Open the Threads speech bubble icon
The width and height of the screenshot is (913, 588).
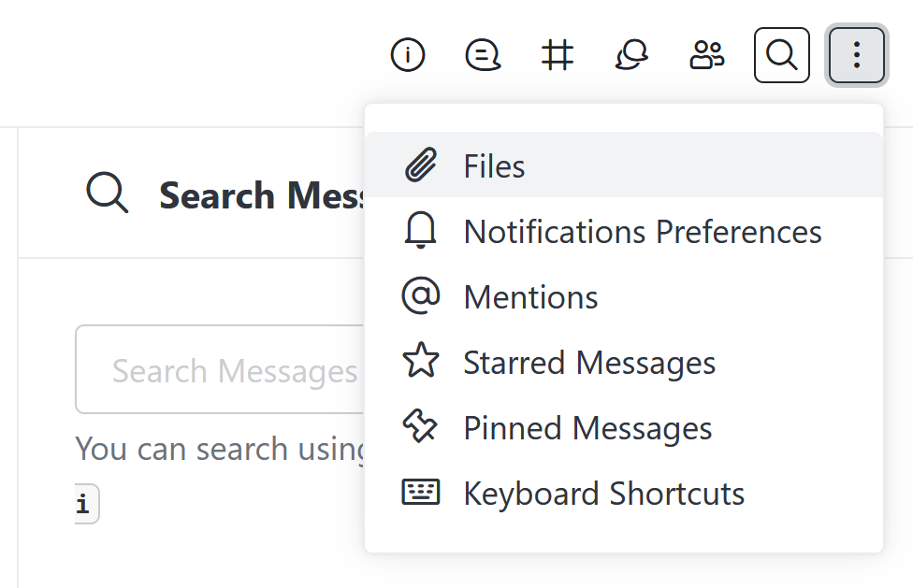[483, 56]
